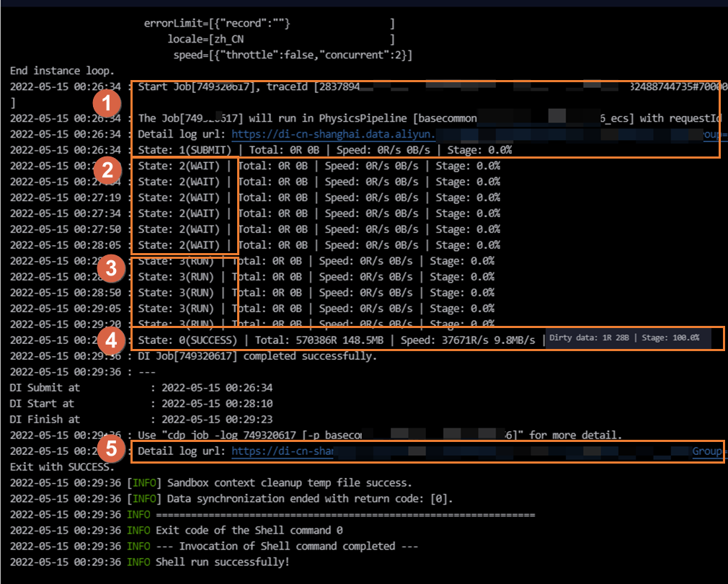Click the DI Submit at label

tap(45, 388)
